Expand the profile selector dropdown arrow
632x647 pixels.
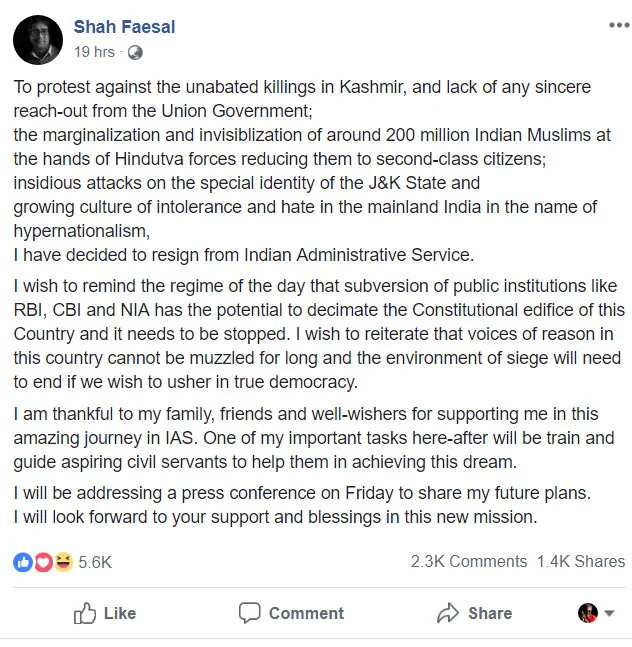[609, 613]
